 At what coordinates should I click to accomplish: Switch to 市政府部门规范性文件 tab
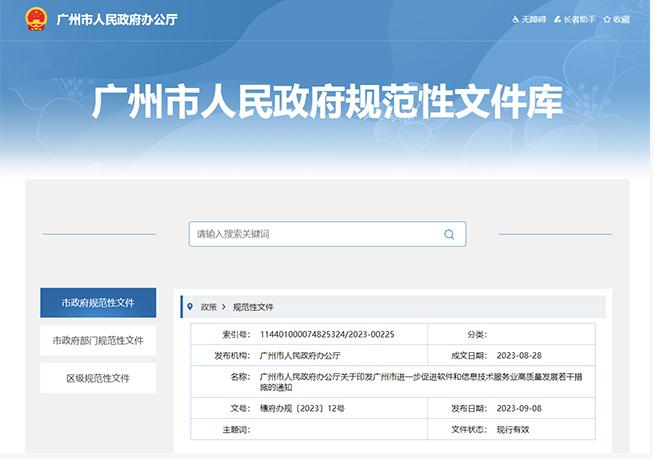pyautogui.click(x=97, y=340)
